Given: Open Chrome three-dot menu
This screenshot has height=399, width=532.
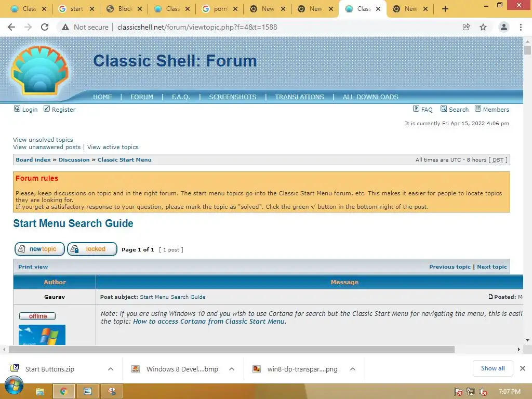Looking at the screenshot, I should (x=521, y=27).
